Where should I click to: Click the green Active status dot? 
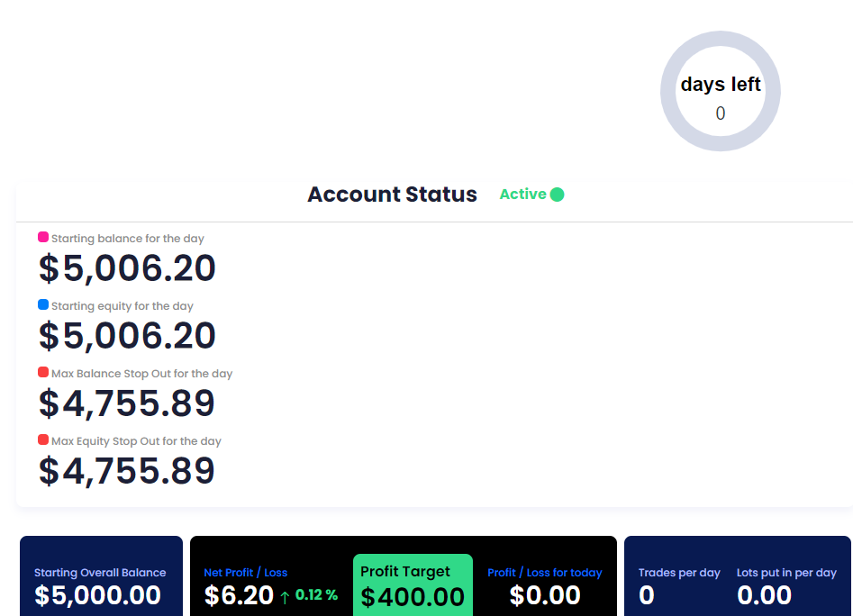click(x=557, y=195)
